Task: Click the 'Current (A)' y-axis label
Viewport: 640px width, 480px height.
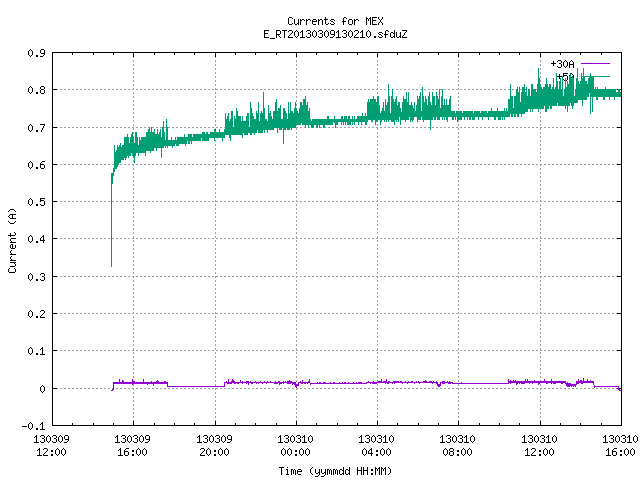Action: pyautogui.click(x=12, y=240)
